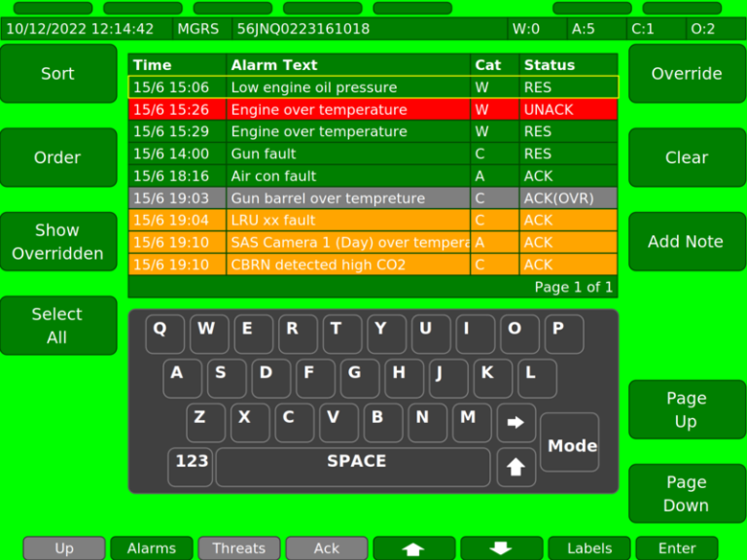Toggle Show Overridden alarms
This screenshot has height=560, width=747.
tap(57, 242)
